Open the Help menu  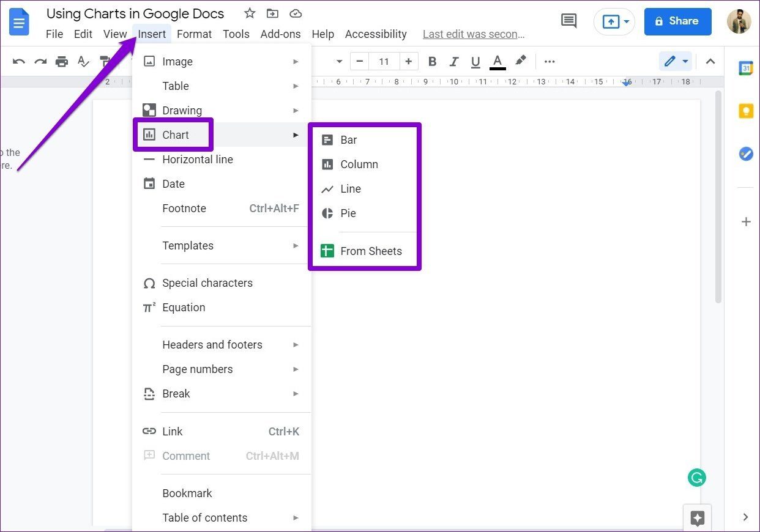click(x=323, y=34)
